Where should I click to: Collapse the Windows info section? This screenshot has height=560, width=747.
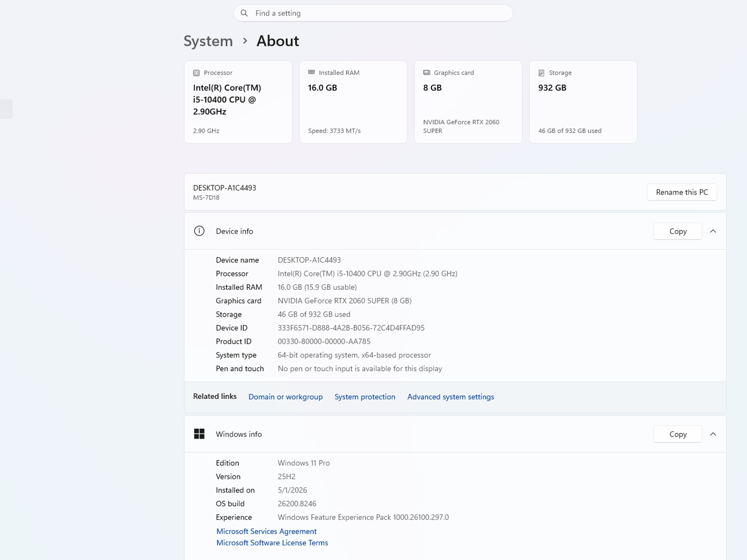(713, 434)
